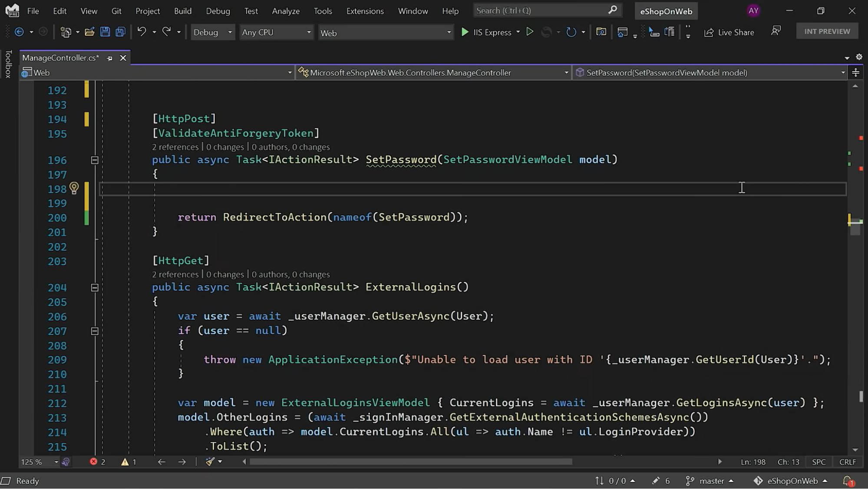Screen dimensions: 868x489
Task: Collapse the ExternalLogins method outline
Action: point(94,287)
